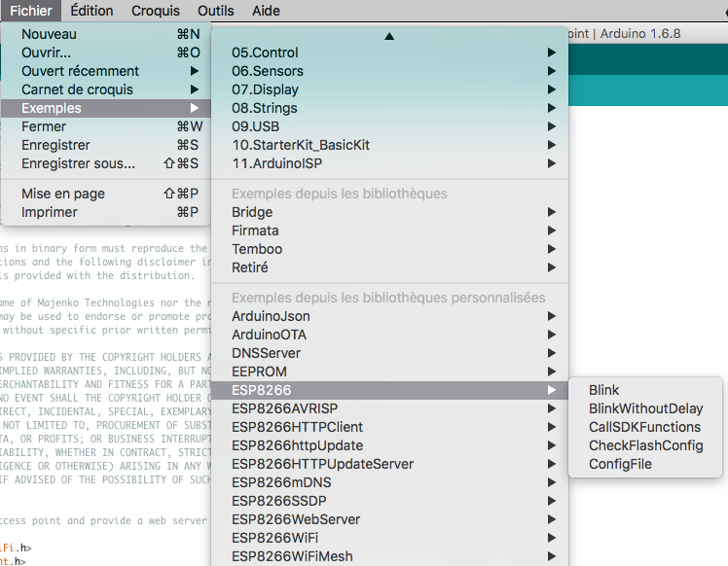Open the Retiré examples submenu
Viewport: 728px width, 566px height.
(389, 267)
